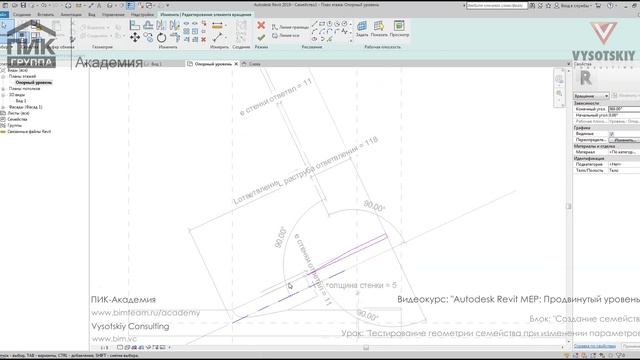Click the Конечный угол value field
Viewport: 640px width, 360px height.
[x=624, y=109]
